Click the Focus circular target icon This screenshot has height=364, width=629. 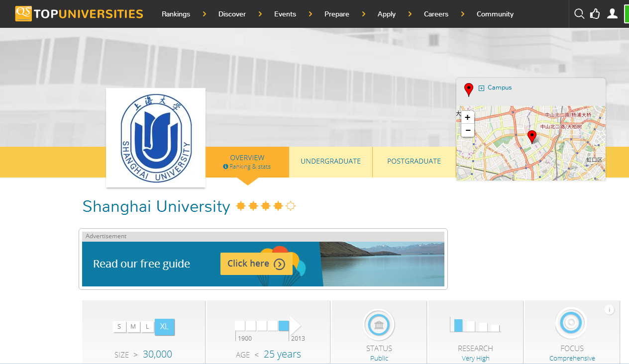(x=571, y=323)
